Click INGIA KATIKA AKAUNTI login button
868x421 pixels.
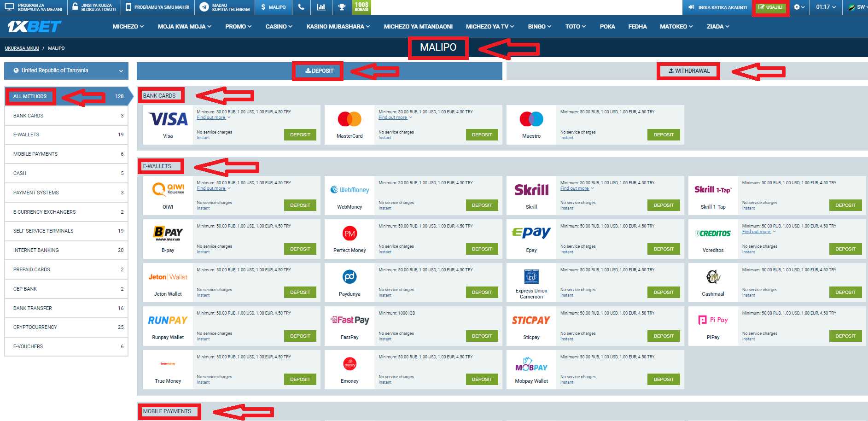(x=717, y=7)
